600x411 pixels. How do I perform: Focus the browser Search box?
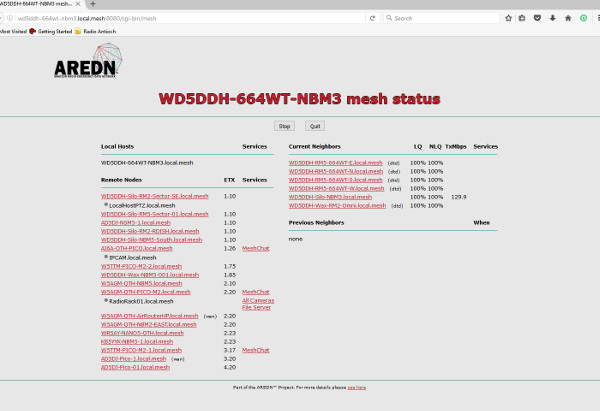click(444, 18)
